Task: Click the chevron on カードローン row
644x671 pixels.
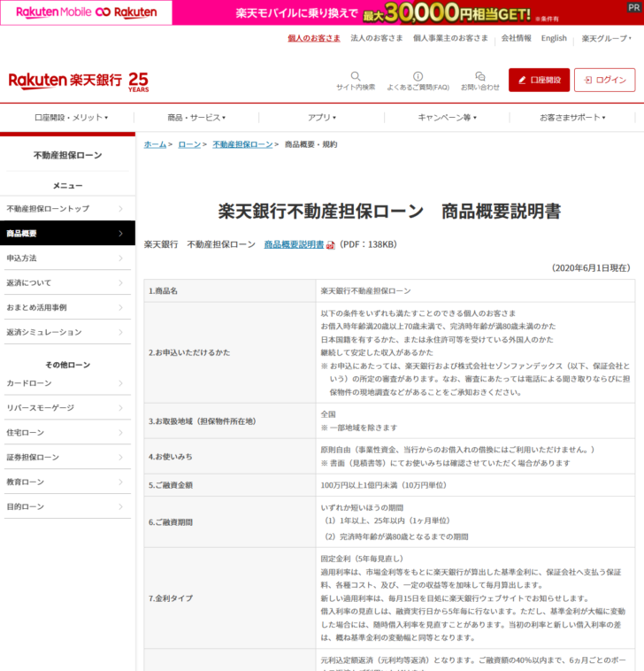Action: click(x=120, y=383)
